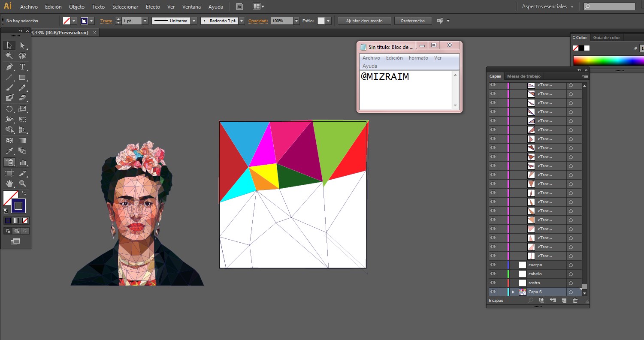This screenshot has width=644, height=340.
Task: Click the stroke color box in toolbox
Action: (18, 206)
